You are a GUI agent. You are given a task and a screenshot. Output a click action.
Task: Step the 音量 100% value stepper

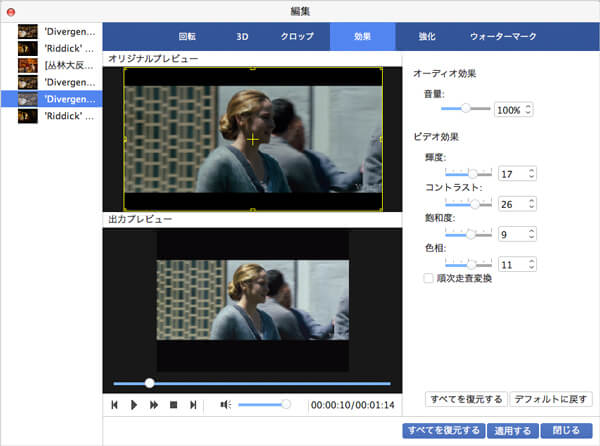pos(528,110)
